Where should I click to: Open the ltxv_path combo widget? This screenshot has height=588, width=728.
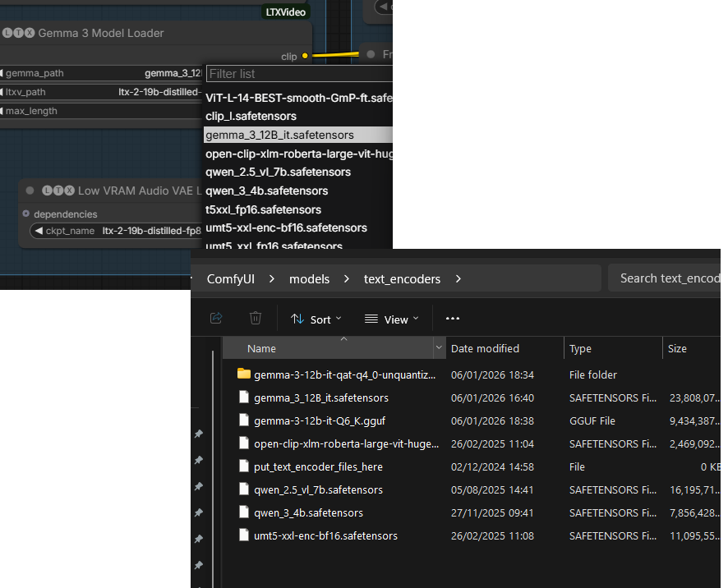tap(101, 92)
